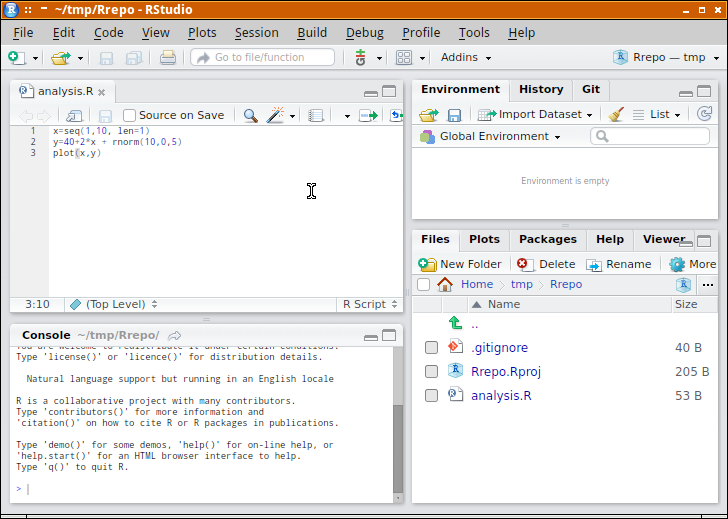The height and width of the screenshot is (519, 728).
Task: Click the Clear objects broom icon
Action: pyautogui.click(x=616, y=114)
